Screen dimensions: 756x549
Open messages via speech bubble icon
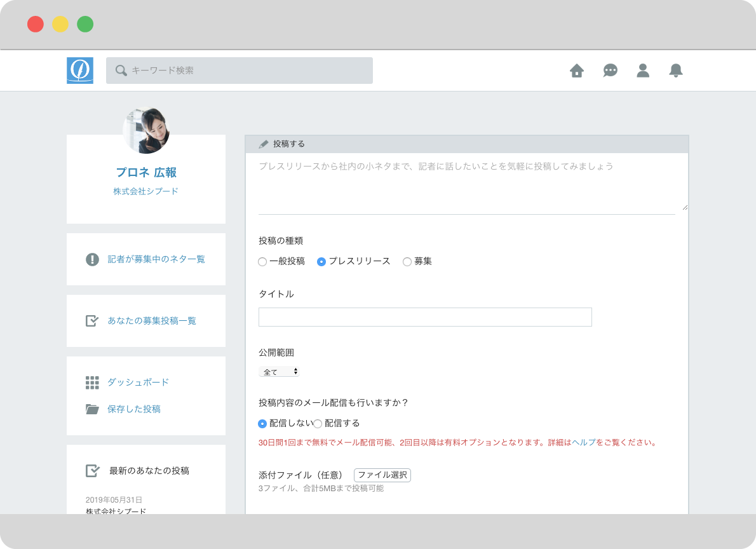(x=610, y=71)
